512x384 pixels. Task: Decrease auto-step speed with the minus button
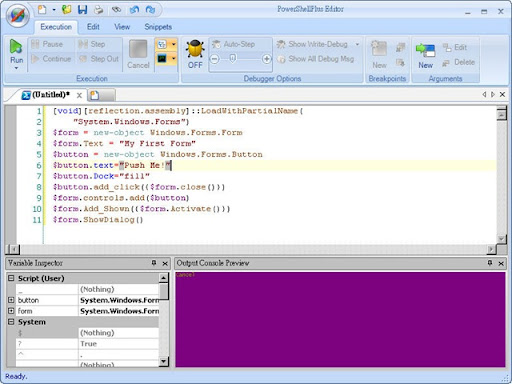(215, 59)
